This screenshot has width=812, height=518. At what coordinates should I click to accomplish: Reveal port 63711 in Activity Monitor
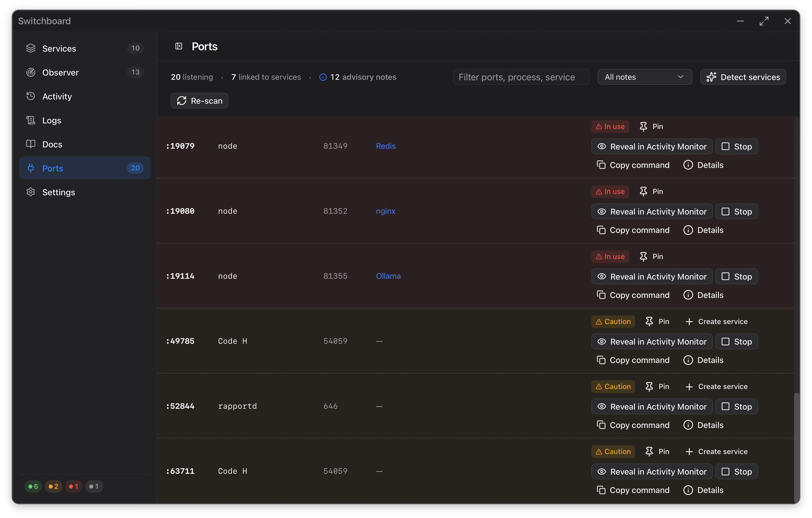click(x=651, y=471)
